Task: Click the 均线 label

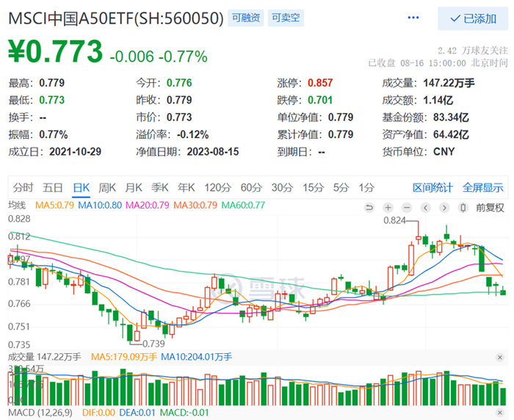Action: coord(17,206)
